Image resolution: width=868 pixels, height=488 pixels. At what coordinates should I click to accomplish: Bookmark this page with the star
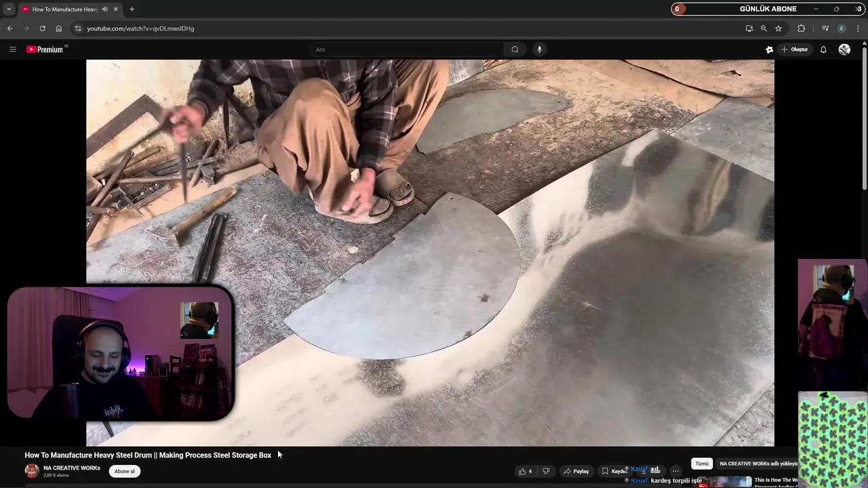(x=778, y=28)
